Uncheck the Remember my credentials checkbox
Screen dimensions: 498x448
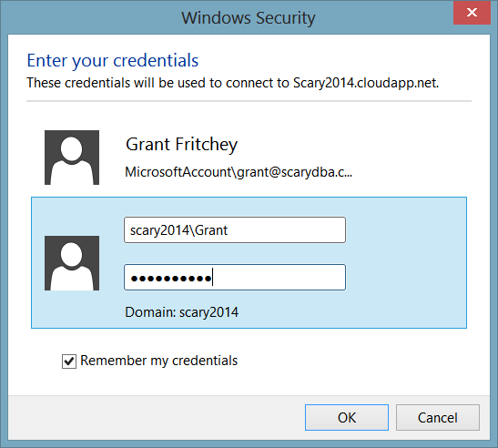point(69,361)
